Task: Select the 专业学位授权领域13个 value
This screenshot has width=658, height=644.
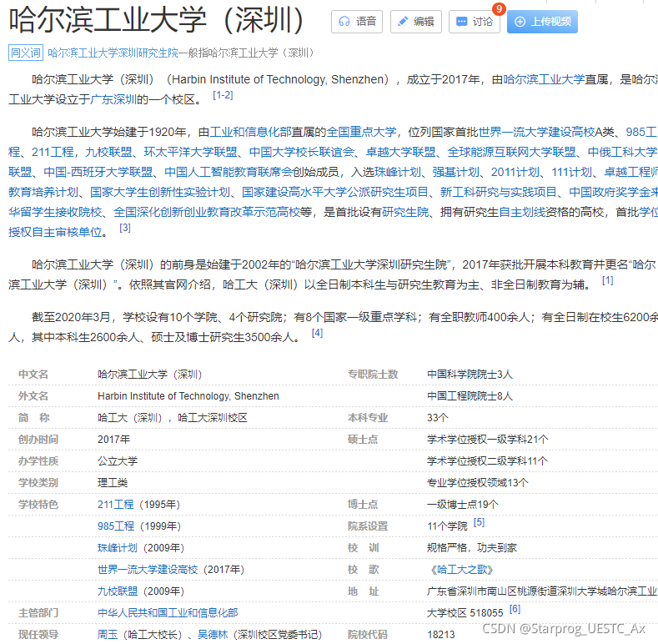Action: click(478, 483)
